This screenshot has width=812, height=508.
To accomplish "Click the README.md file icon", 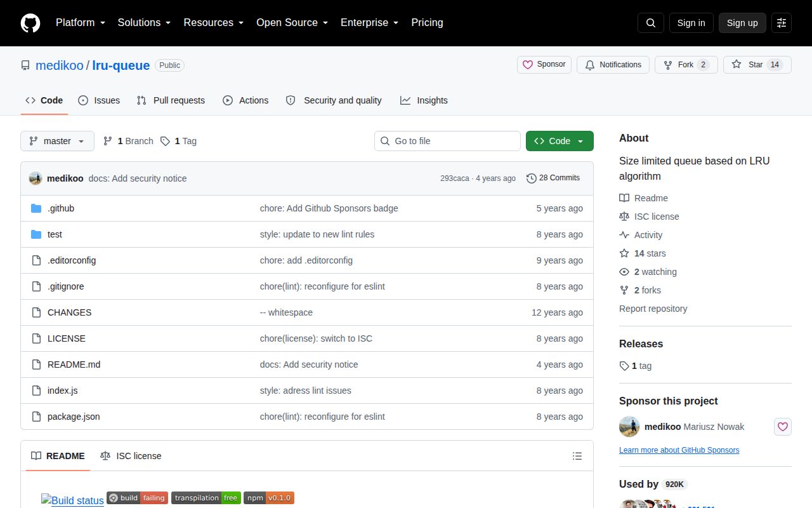I will [36, 364].
